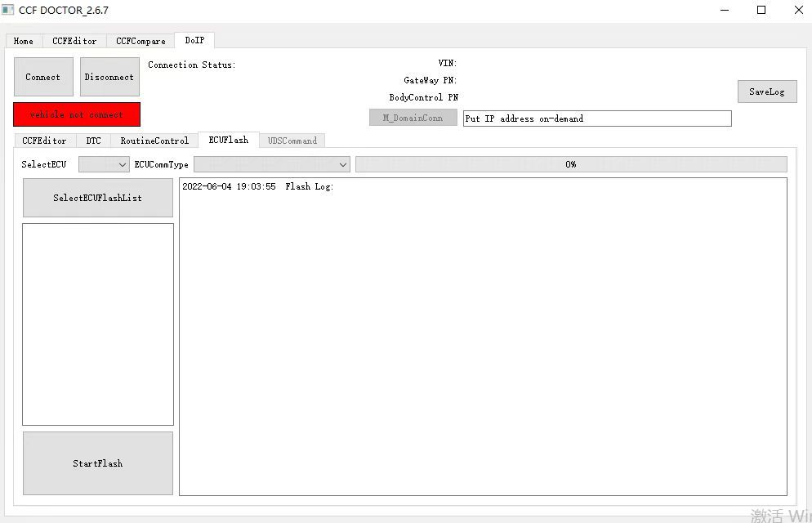Click the IP address on-demand input field
This screenshot has height=523, width=812.
596,118
